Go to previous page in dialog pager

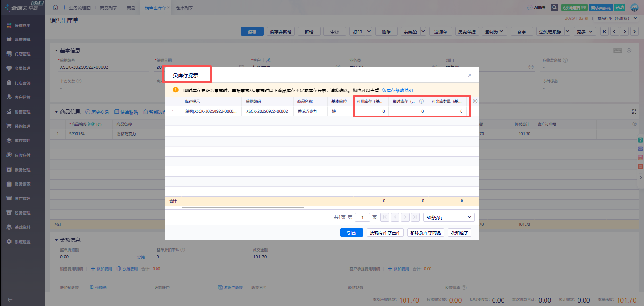coord(395,217)
